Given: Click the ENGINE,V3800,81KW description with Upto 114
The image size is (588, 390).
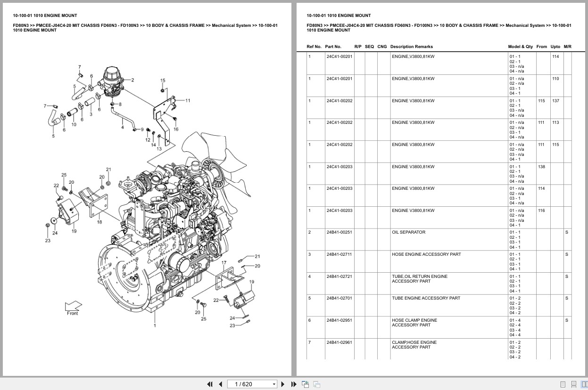Looking at the screenshot, I should [413, 57].
